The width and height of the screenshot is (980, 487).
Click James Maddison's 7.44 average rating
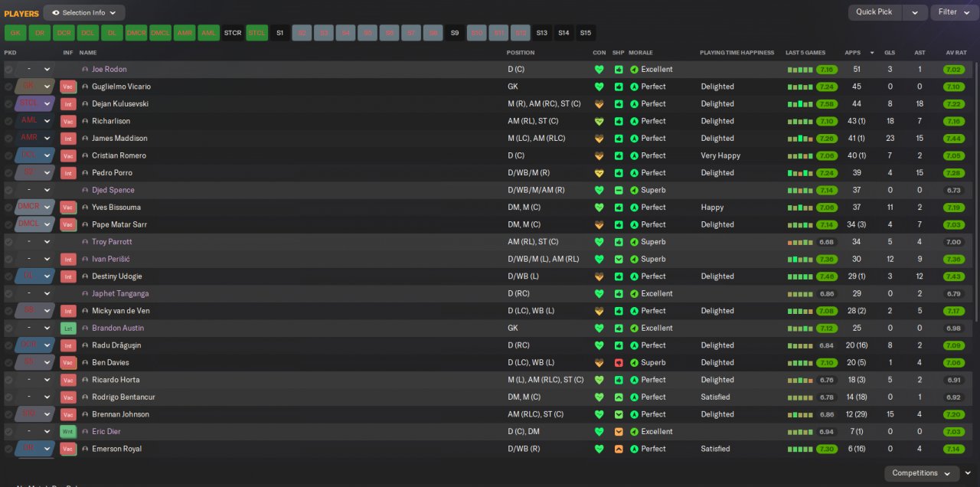pyautogui.click(x=954, y=139)
